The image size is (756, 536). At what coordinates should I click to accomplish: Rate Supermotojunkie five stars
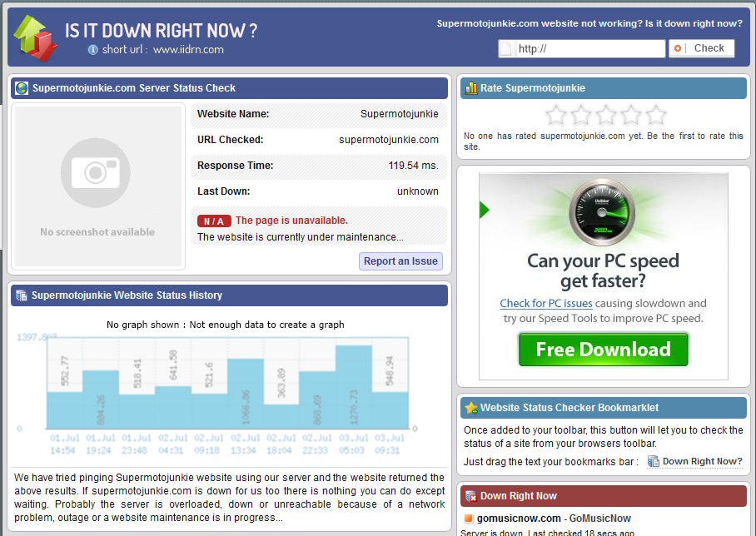656,115
